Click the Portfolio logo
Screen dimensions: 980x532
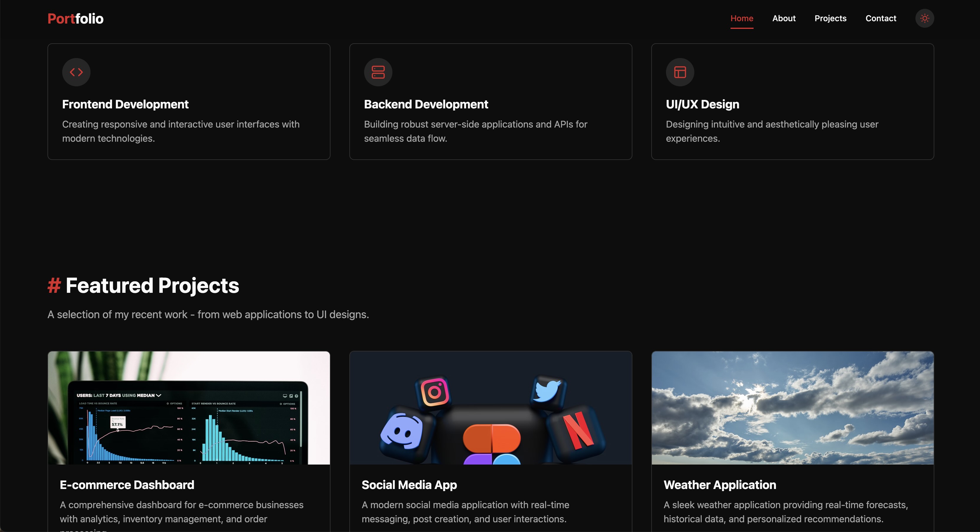point(75,19)
